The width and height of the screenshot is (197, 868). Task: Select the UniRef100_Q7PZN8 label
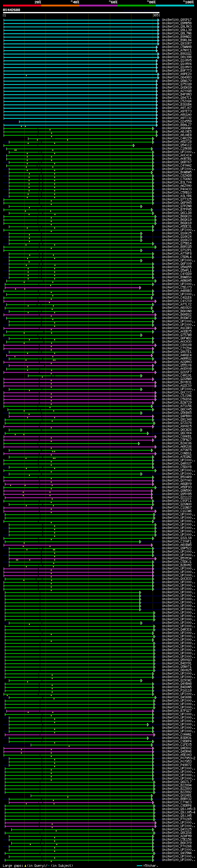click(176, 206)
